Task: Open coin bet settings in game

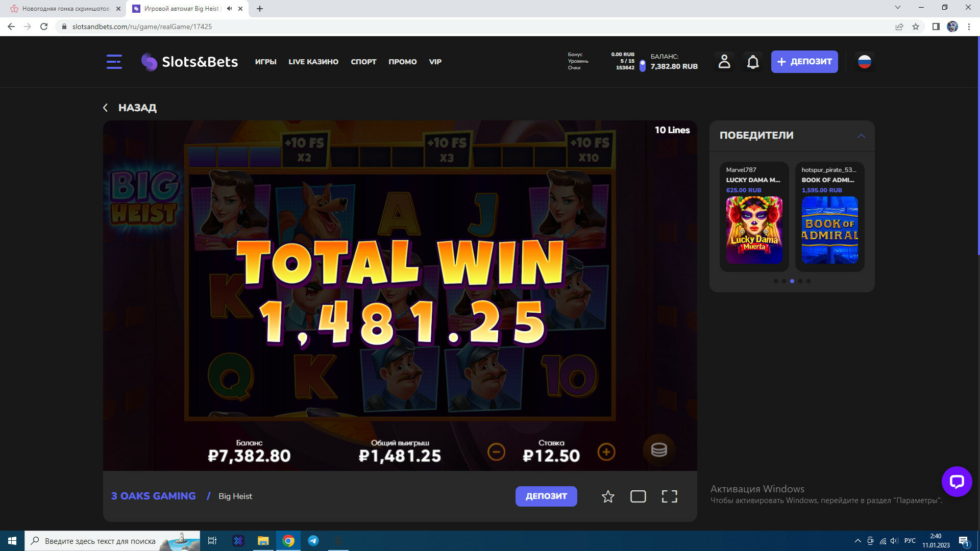Action: click(x=658, y=450)
